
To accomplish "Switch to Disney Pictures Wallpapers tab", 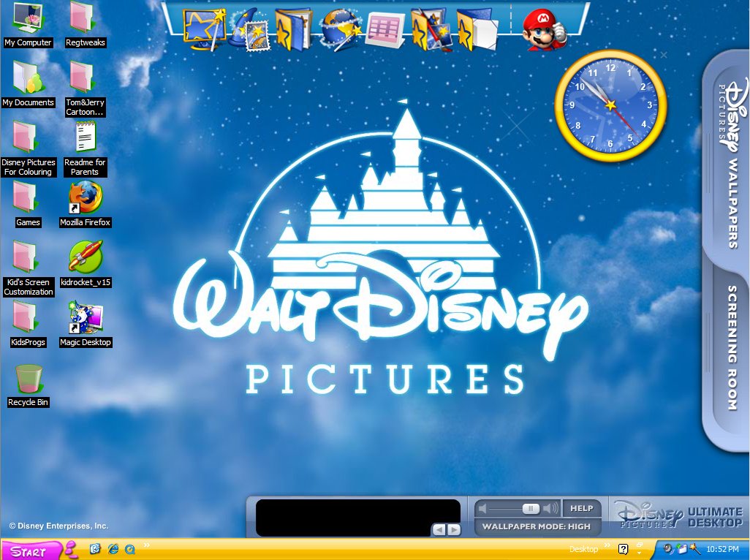I will click(728, 160).
